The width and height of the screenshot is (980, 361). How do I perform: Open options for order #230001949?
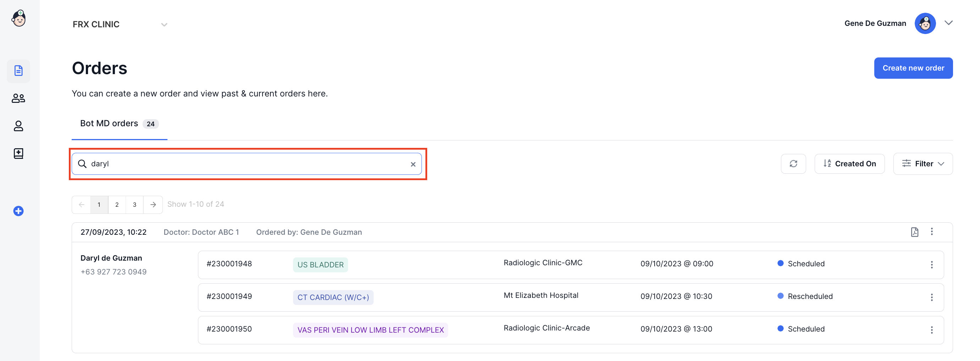coord(932,298)
